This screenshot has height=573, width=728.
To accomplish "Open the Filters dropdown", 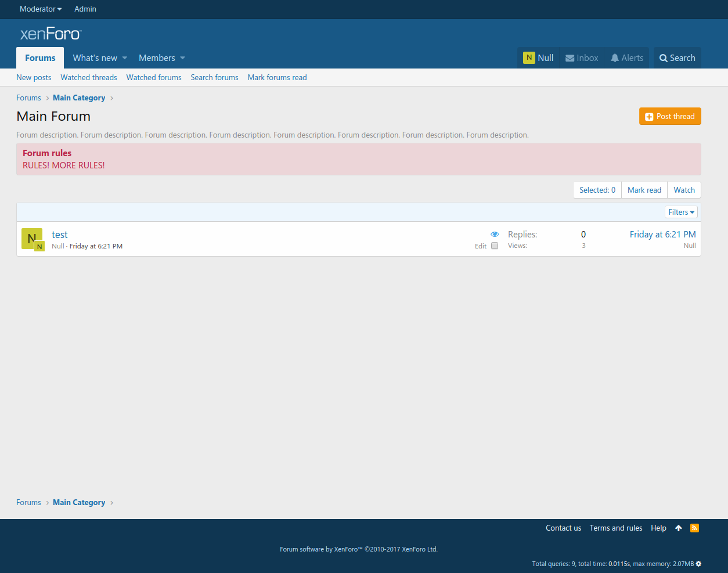I will (681, 212).
